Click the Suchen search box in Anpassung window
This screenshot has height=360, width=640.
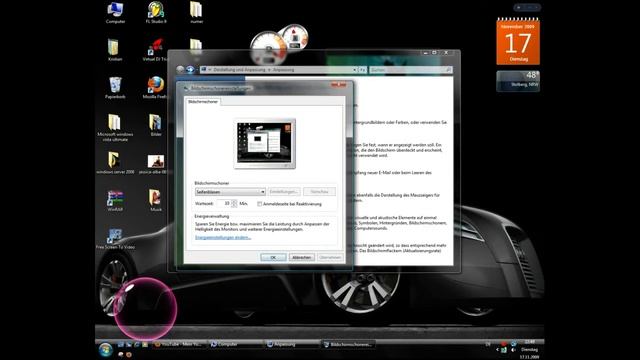410,70
